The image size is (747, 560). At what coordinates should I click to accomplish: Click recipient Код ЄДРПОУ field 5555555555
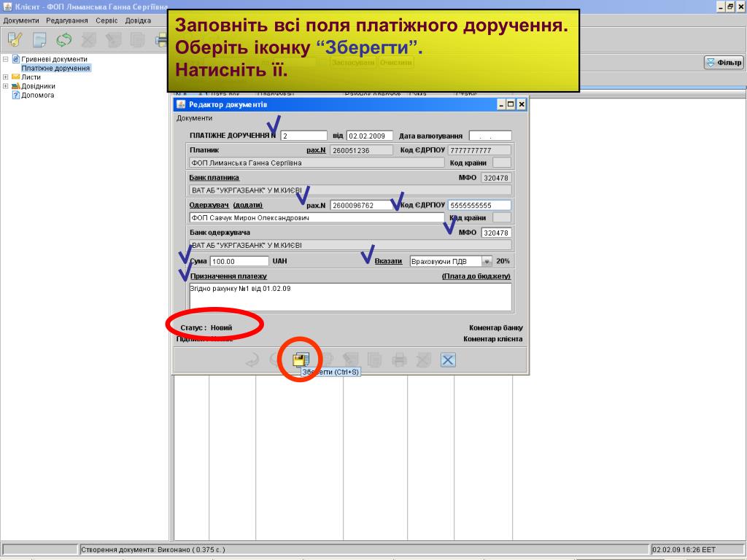click(479, 205)
